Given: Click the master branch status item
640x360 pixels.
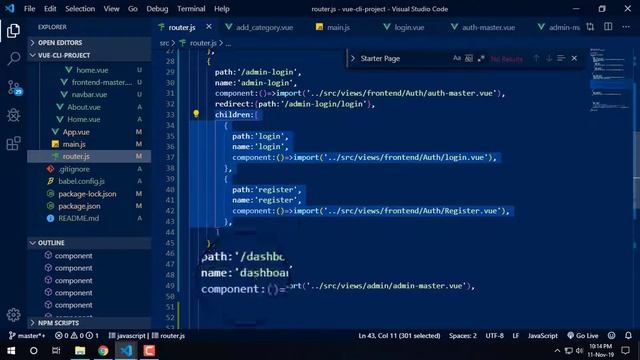Looking at the screenshot, I should click(x=27, y=336).
